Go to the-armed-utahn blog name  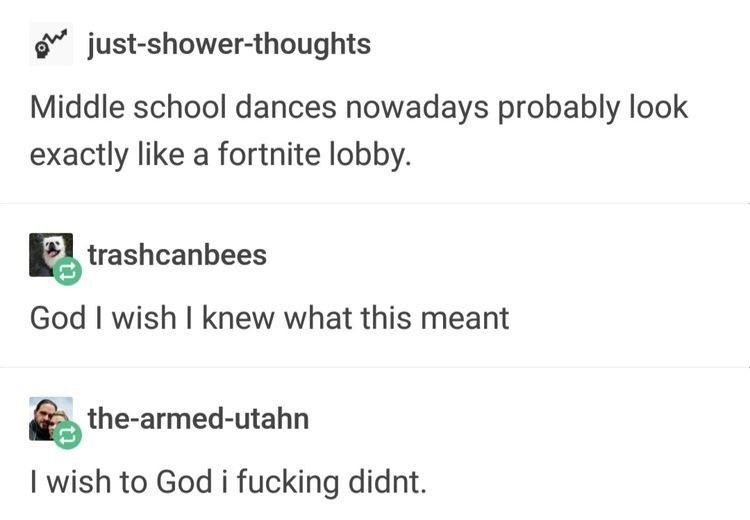(x=199, y=419)
